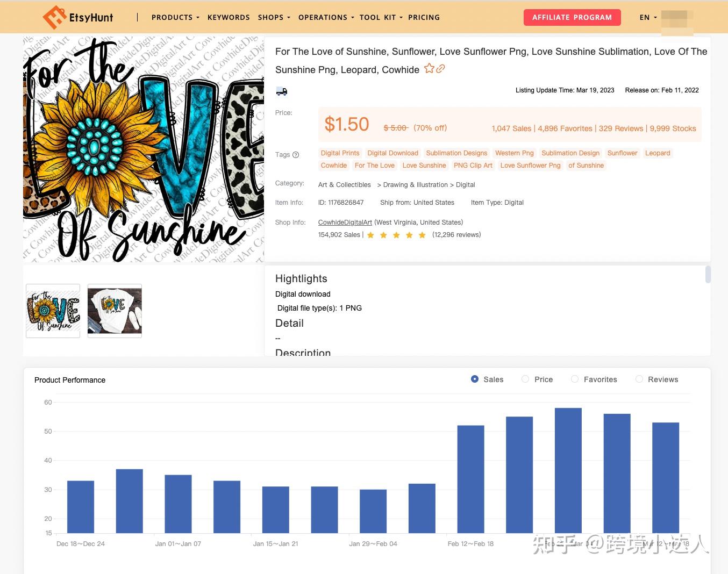The height and width of the screenshot is (574, 728).
Task: Click the Jan 29~Feb 04 sales bar
Action: 373,511
